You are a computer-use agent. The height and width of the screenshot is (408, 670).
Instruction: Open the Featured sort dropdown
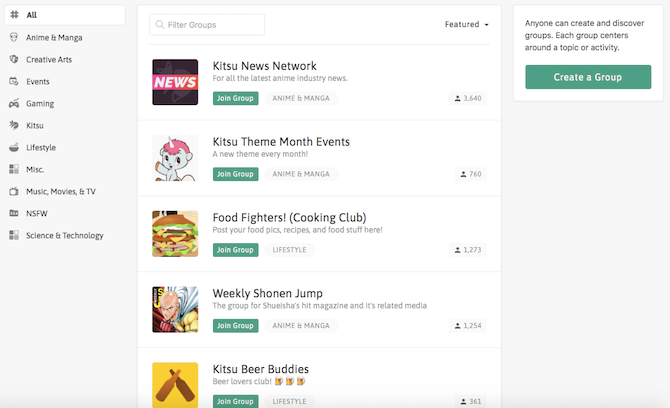466,24
